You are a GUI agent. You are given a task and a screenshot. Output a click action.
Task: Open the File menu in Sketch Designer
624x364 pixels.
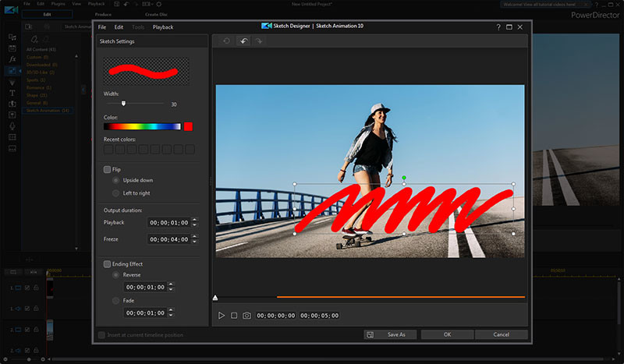point(102,27)
